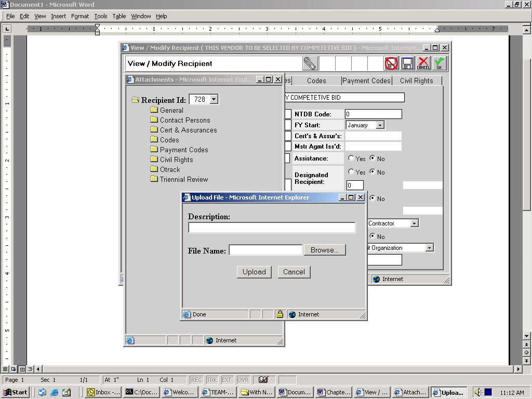Switch Word to Web Layout view icon
Image resolution: width=532 pixels, height=399 pixels.
coord(14,369)
